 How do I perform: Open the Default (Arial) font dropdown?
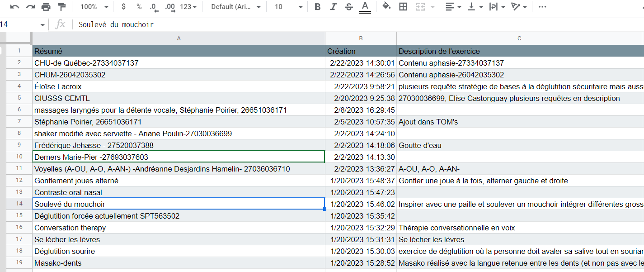tap(236, 7)
